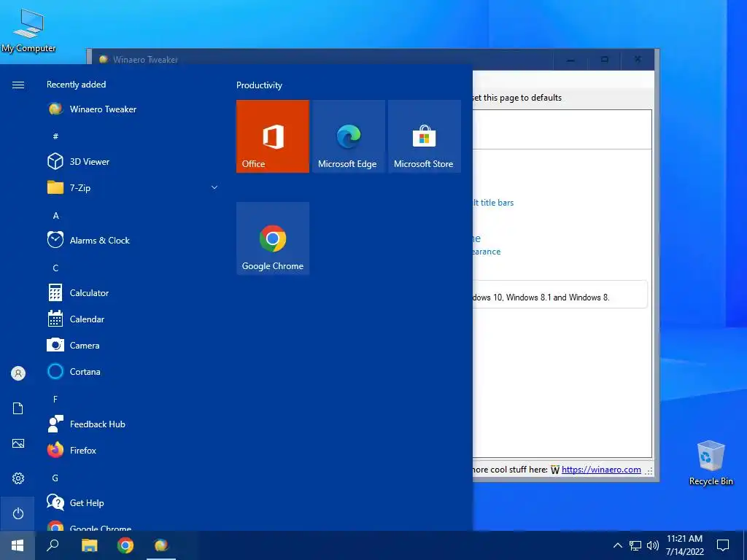
Task: Expand the Start menu hamburger button
Action: tap(18, 85)
